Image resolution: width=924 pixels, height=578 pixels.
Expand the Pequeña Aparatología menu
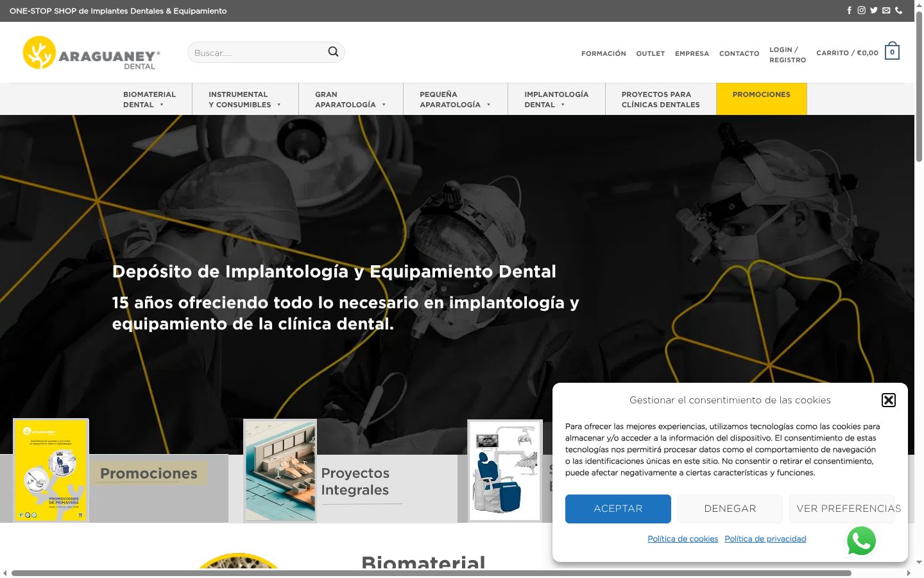(x=455, y=99)
